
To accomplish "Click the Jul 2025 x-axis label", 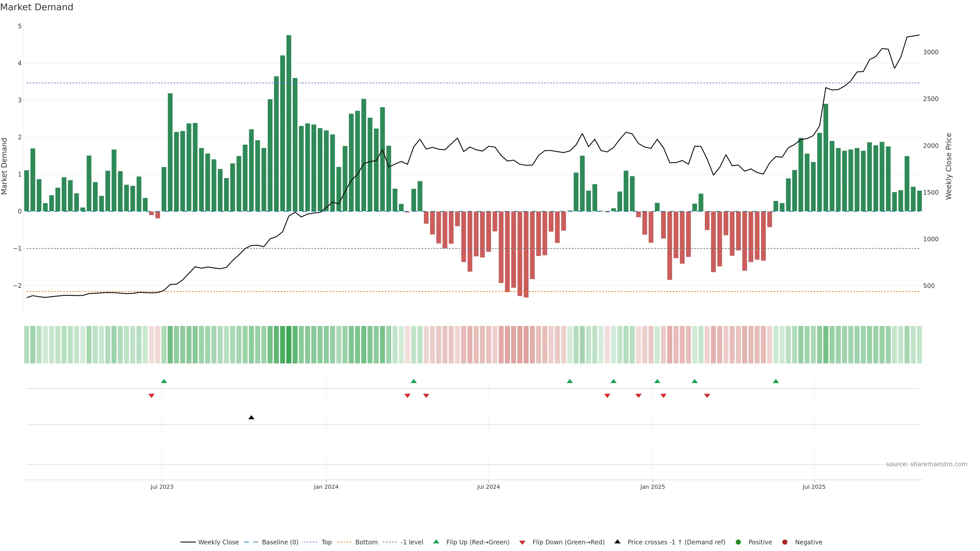I will tap(814, 487).
